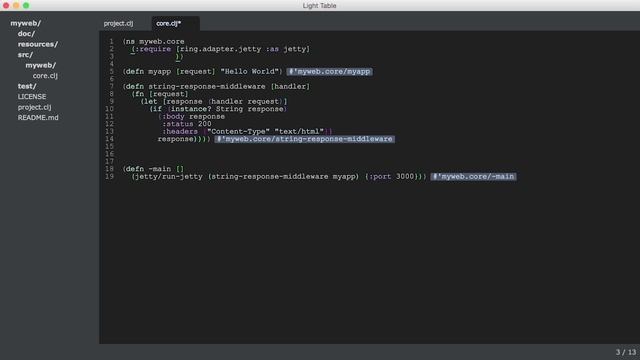Click the #'myweb.core/string-response-middleware inline result

[304, 139]
